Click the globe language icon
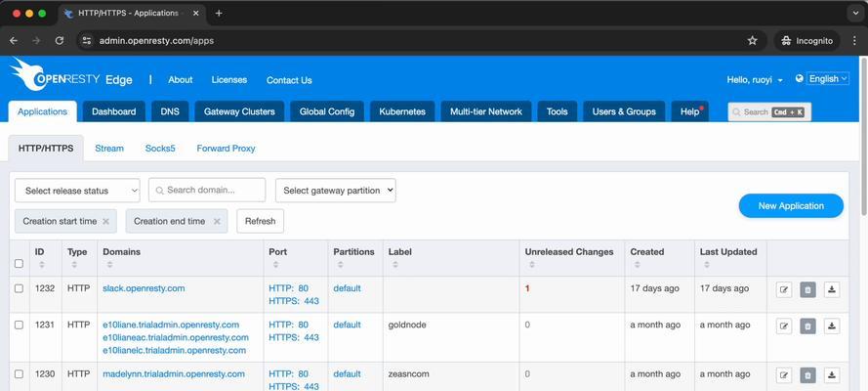 [x=799, y=78]
